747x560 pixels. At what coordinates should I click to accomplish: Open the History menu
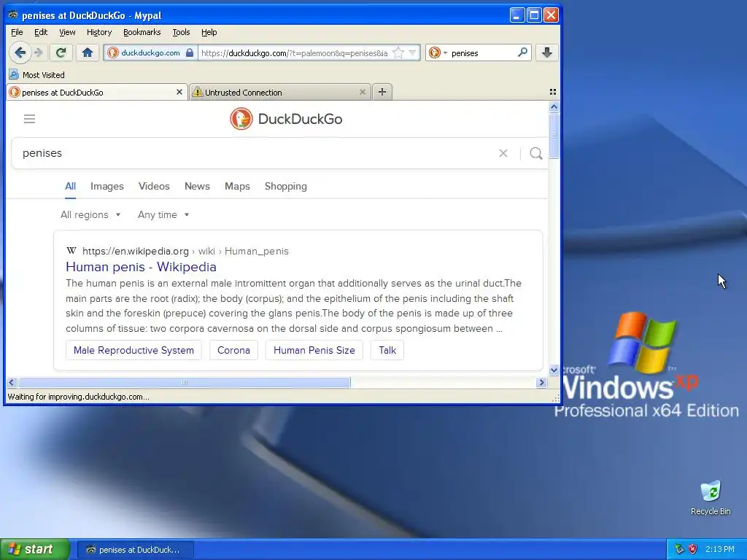click(x=99, y=32)
